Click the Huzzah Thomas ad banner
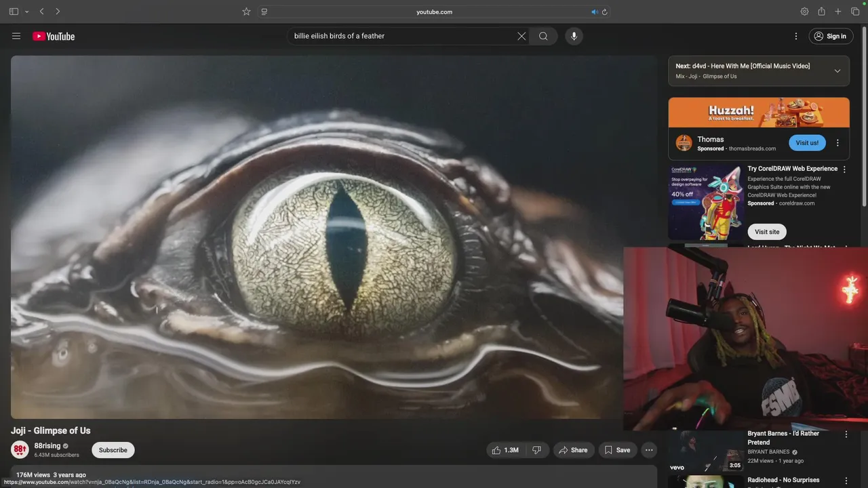 click(759, 113)
